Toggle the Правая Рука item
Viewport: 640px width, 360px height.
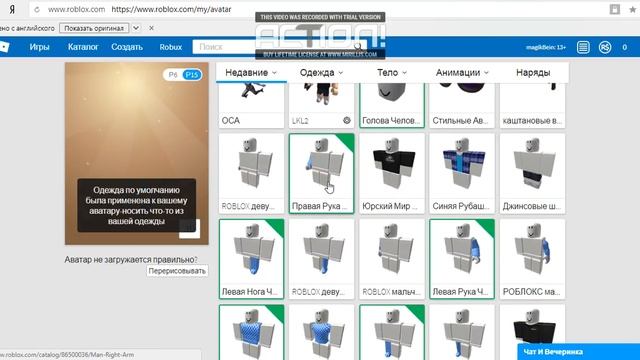pos(321,173)
